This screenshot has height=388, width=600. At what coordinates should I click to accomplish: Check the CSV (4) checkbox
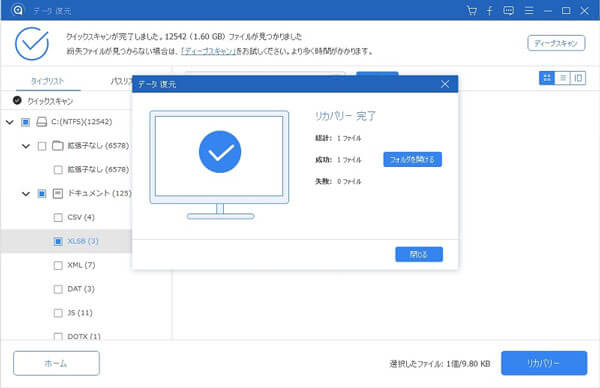(x=58, y=217)
